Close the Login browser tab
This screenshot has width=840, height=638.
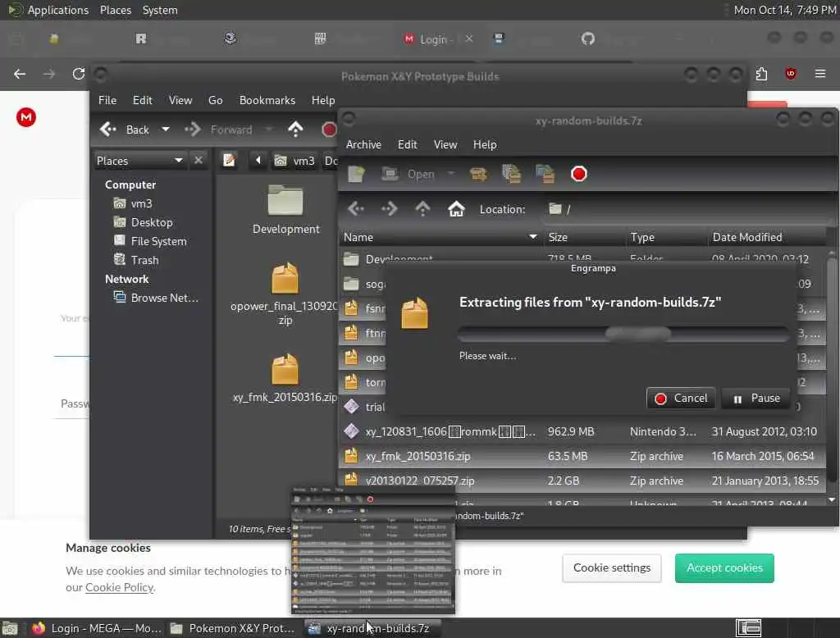[469, 39]
